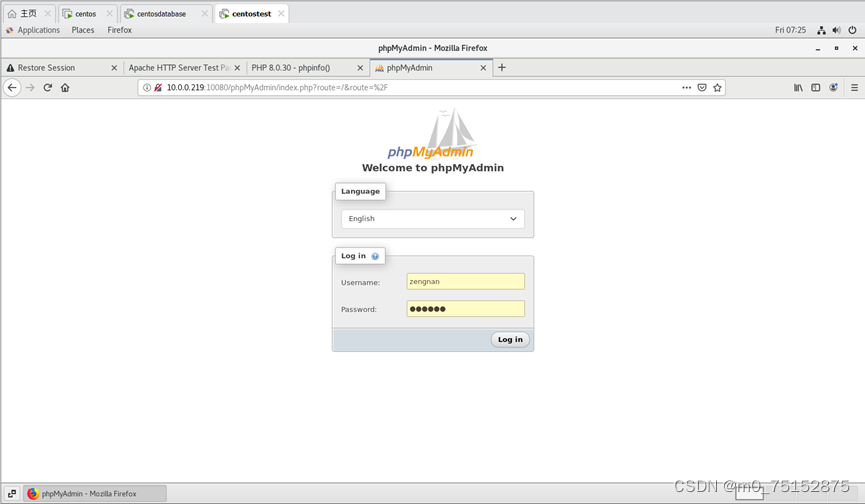
Task: Click the Welcome to phpMyAdmin heading
Action: pyautogui.click(x=432, y=168)
